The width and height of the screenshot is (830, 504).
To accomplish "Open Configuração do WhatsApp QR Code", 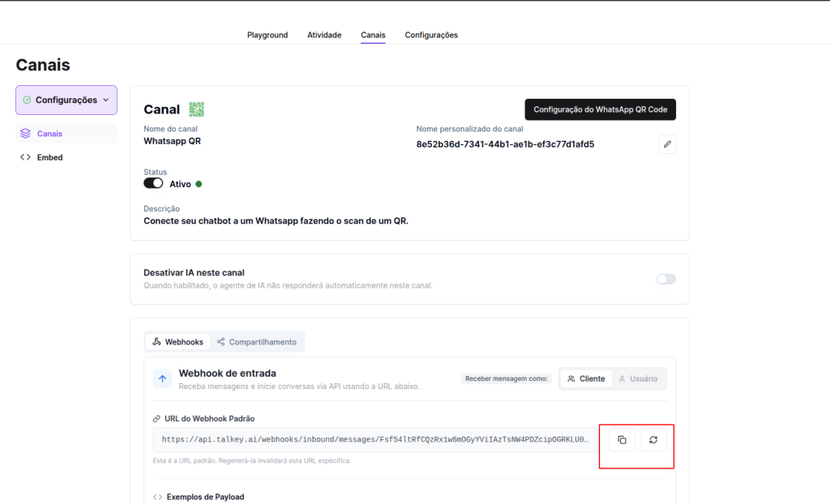I will coord(600,109).
